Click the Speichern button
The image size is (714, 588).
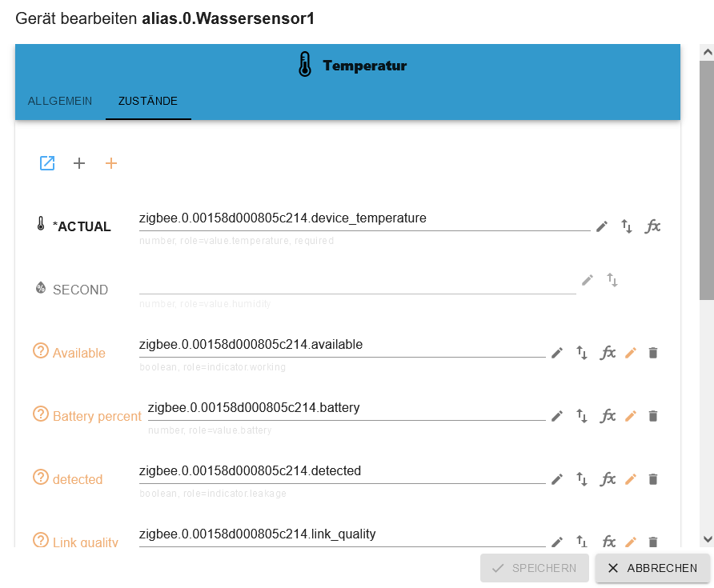click(x=535, y=568)
